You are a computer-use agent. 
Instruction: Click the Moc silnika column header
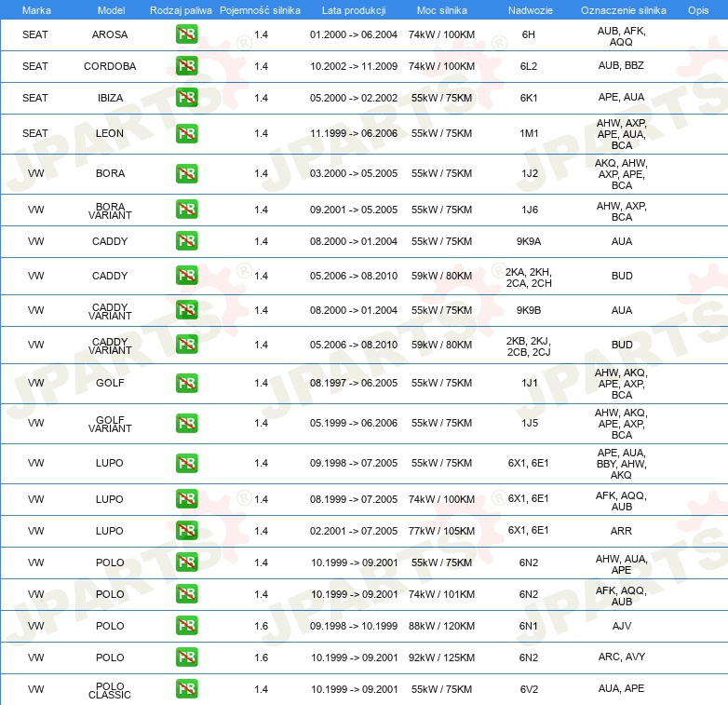coord(441,10)
